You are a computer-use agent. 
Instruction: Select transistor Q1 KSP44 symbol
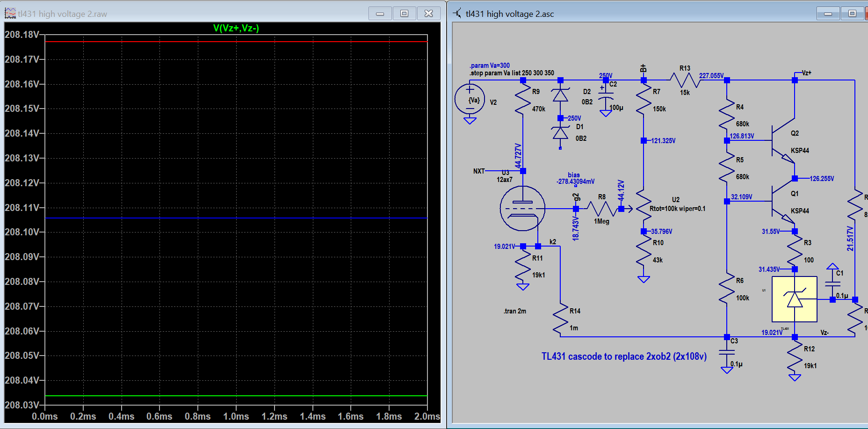783,201
